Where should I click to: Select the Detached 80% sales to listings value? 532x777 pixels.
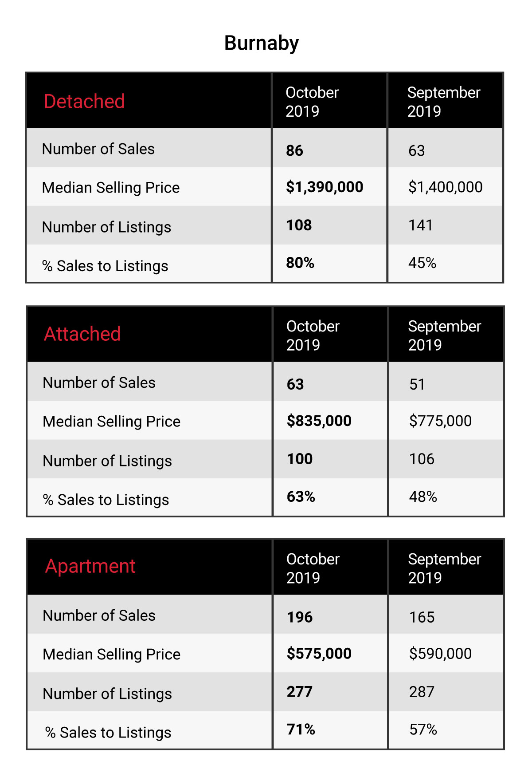[x=300, y=263]
